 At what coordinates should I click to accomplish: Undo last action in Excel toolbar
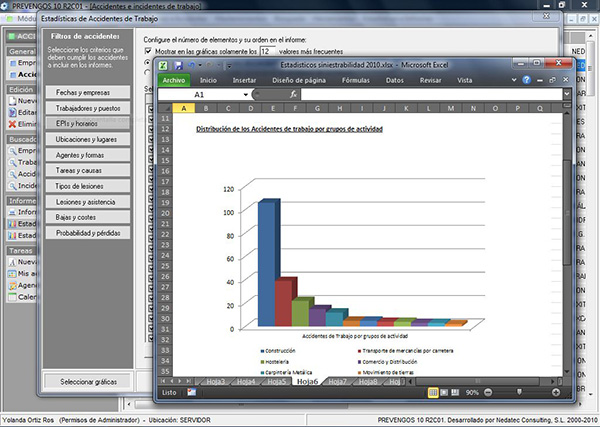pos(192,65)
